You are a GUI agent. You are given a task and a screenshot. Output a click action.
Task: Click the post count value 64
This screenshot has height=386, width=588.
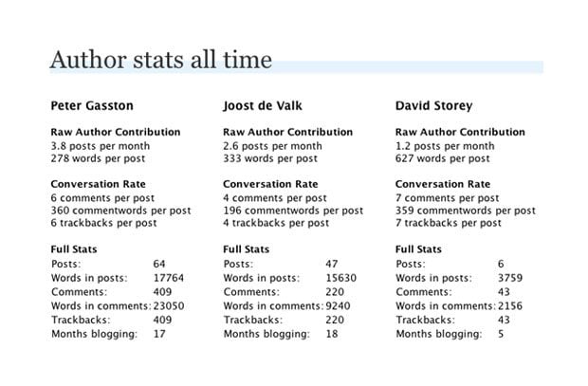161,264
